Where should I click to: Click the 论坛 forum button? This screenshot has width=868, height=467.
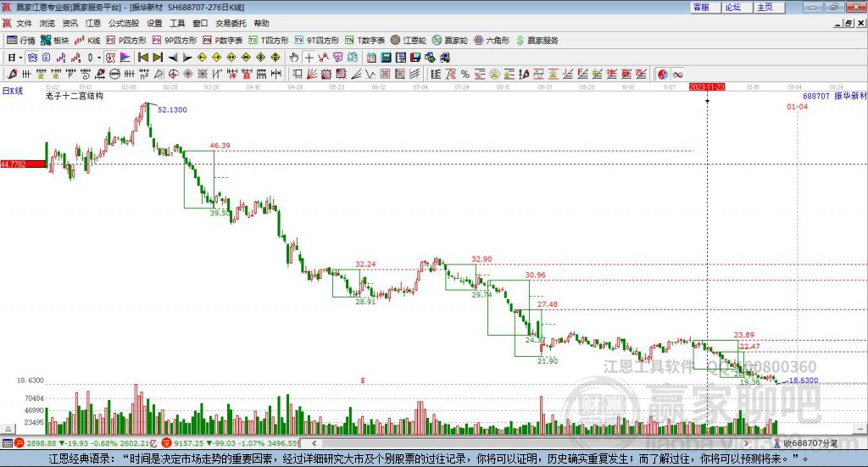[737, 7]
